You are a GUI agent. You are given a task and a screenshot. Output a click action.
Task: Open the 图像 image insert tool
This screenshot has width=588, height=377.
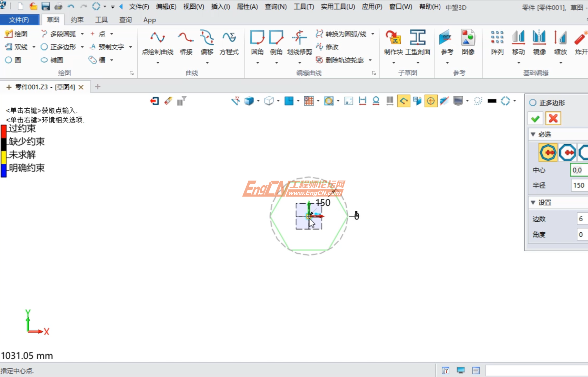(468, 43)
